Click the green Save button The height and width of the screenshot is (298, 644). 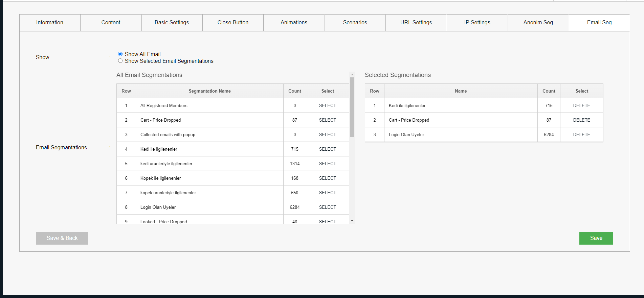(596, 238)
